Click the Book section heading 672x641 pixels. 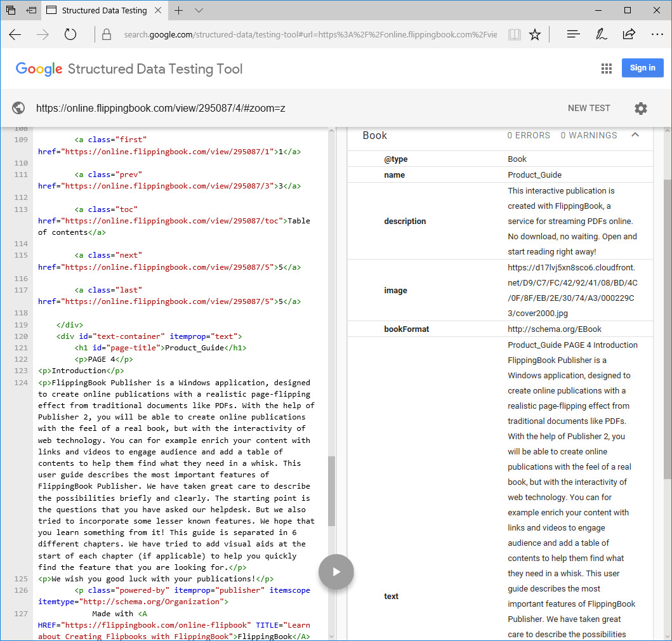[x=374, y=135]
